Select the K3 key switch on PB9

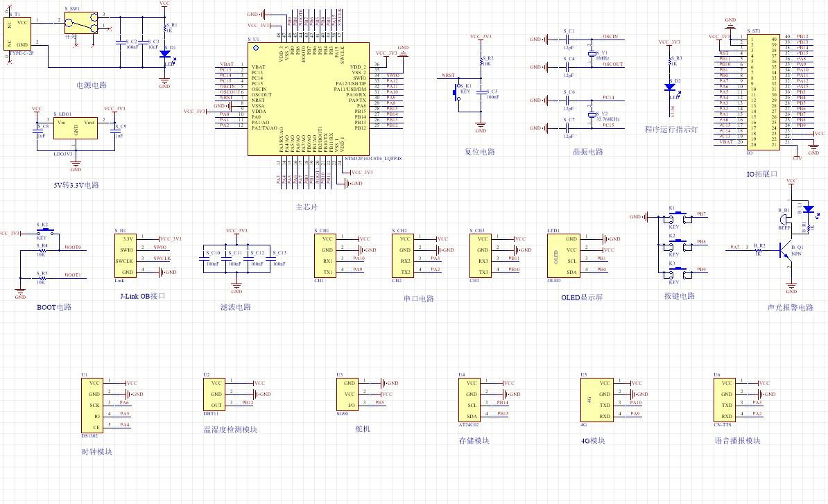[678, 273]
